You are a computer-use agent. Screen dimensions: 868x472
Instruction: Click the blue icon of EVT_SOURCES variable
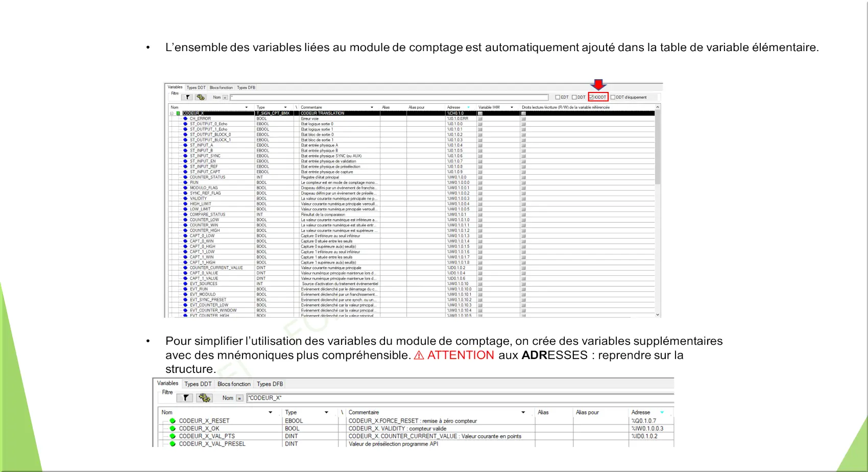[185, 284]
